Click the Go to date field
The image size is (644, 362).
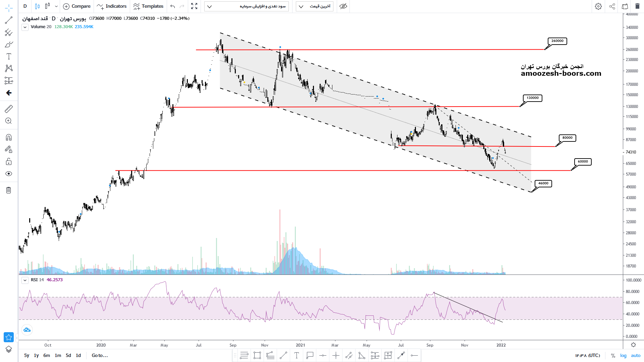coord(100,355)
